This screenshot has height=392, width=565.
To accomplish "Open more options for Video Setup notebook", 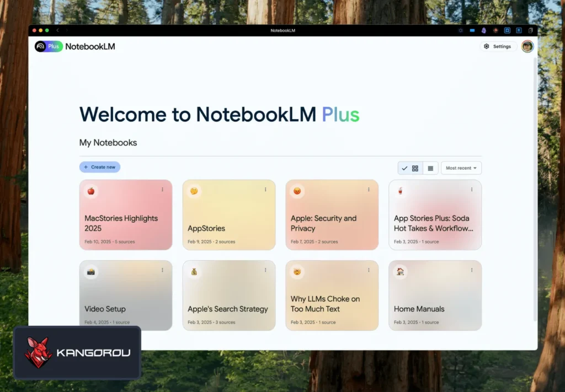I will (x=163, y=270).
